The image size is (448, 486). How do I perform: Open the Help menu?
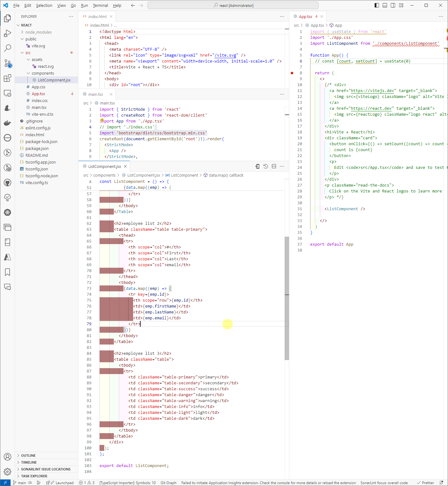click(x=117, y=5)
